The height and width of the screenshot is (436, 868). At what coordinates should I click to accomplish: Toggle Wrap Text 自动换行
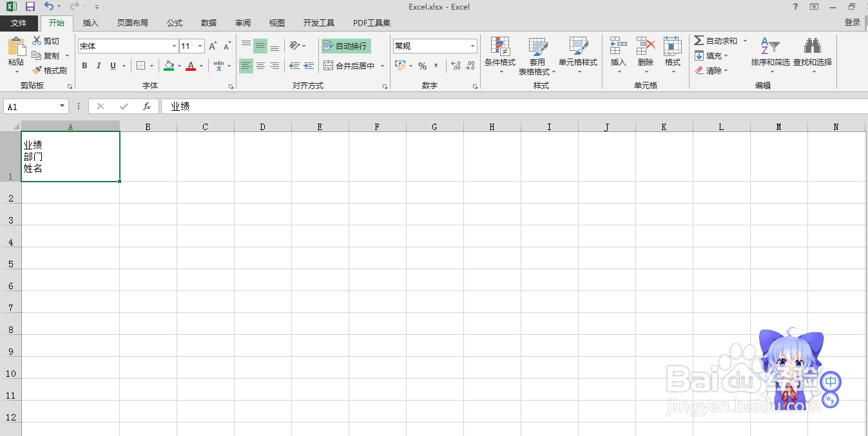tap(345, 46)
